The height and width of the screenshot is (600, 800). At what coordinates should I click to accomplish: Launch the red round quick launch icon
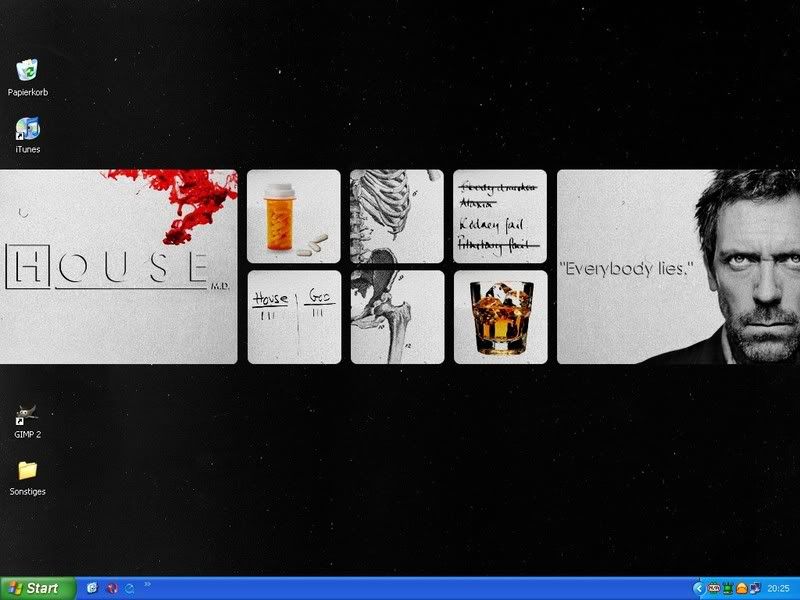tap(112, 588)
